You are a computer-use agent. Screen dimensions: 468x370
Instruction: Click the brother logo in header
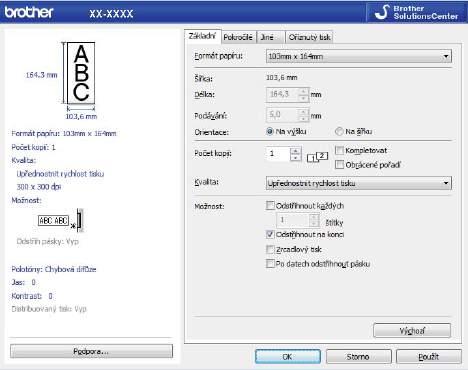pyautogui.click(x=29, y=12)
